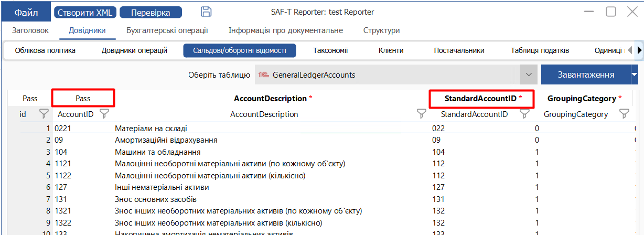Image resolution: width=644 pixels, height=235 pixels.
Task: Click the filter icon on GroupingCategory column
Action: coord(624,113)
